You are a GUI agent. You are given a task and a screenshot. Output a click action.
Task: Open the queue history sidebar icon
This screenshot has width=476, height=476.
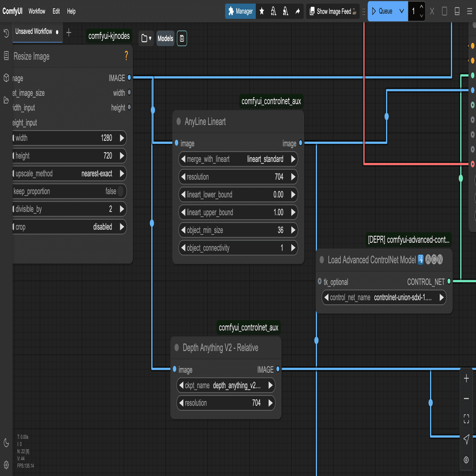6,33
